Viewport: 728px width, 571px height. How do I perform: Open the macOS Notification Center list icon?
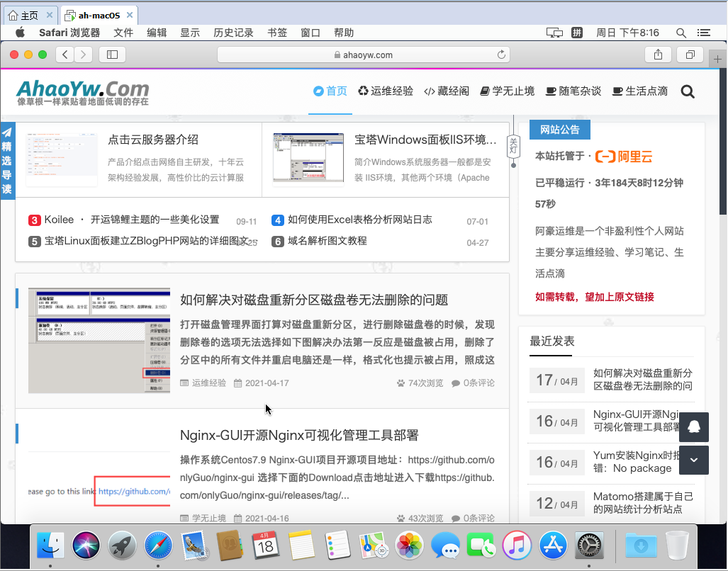click(703, 33)
